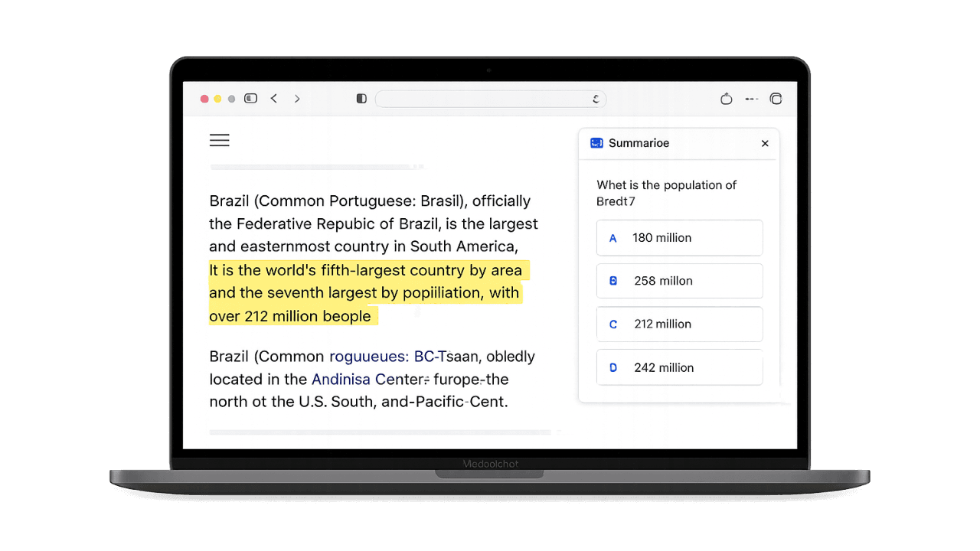The width and height of the screenshot is (980, 551).
Task: Select answer D 242 million
Action: (x=679, y=367)
